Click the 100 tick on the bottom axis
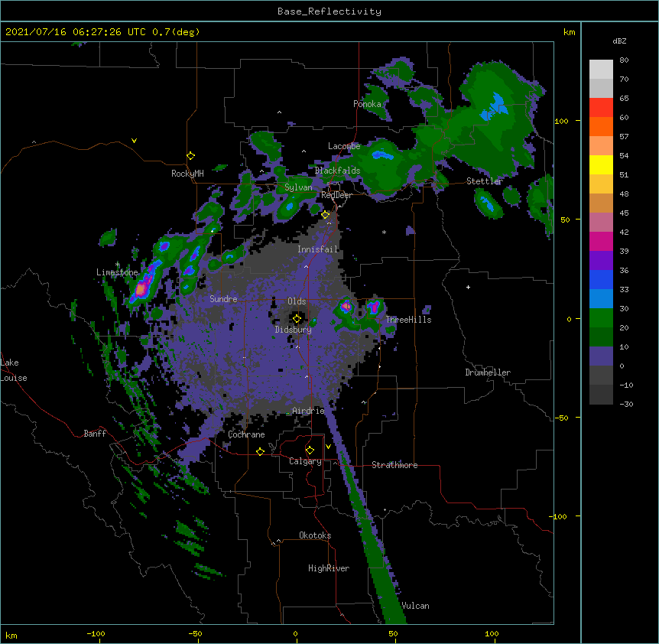Screen dimensions: 659x644 pyautogui.click(x=492, y=633)
